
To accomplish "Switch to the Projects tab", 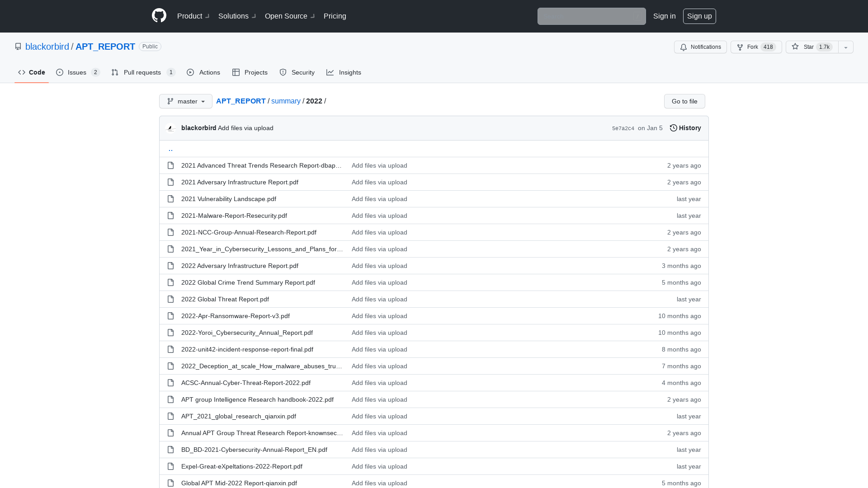I will click(x=250, y=72).
